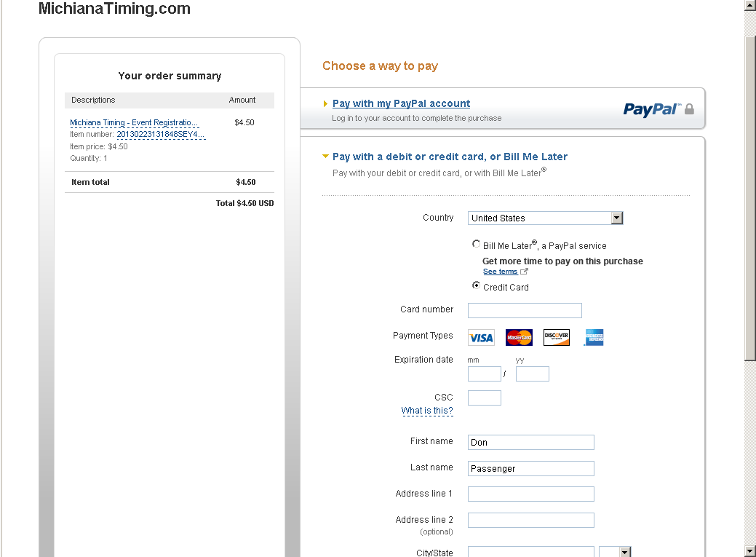Select the Visa payment type icon
The height and width of the screenshot is (557, 756).
pos(480,337)
